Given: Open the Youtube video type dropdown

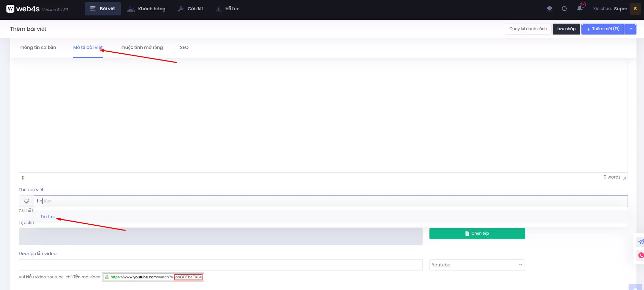Looking at the screenshot, I should click(x=477, y=265).
